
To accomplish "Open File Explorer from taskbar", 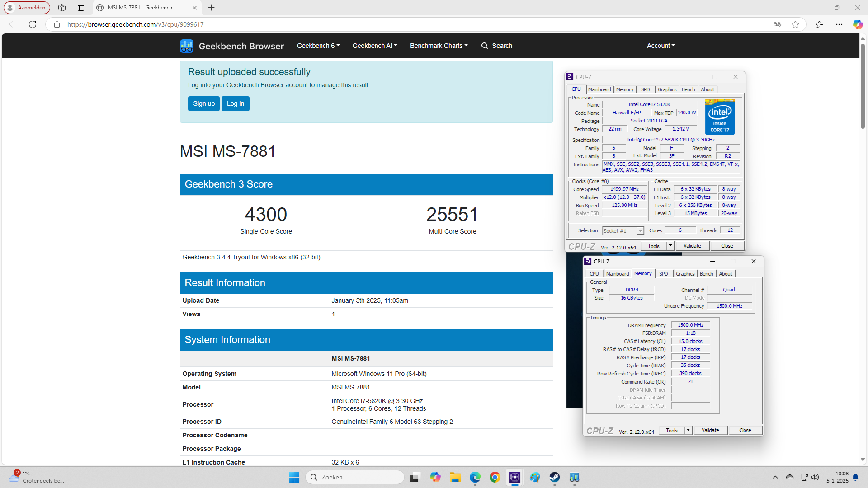I will (x=455, y=477).
